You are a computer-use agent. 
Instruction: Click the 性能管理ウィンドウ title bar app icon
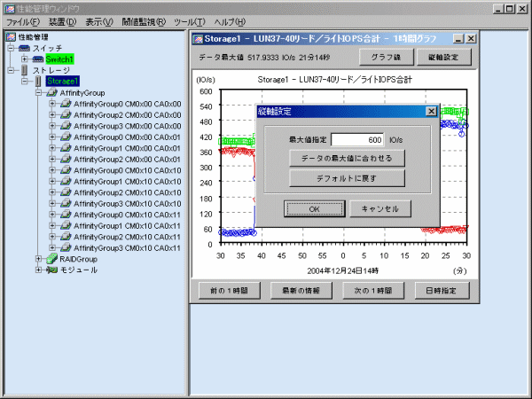click(x=10, y=9)
